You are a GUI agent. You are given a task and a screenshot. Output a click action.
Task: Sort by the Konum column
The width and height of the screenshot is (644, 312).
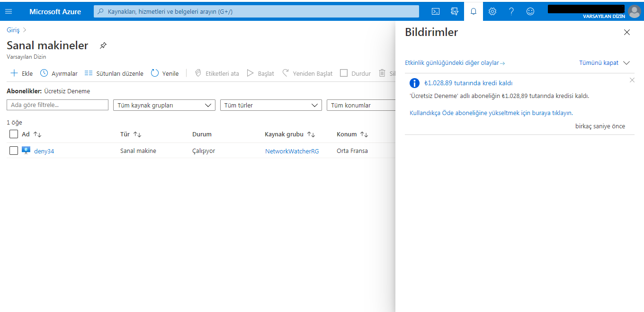click(x=352, y=134)
